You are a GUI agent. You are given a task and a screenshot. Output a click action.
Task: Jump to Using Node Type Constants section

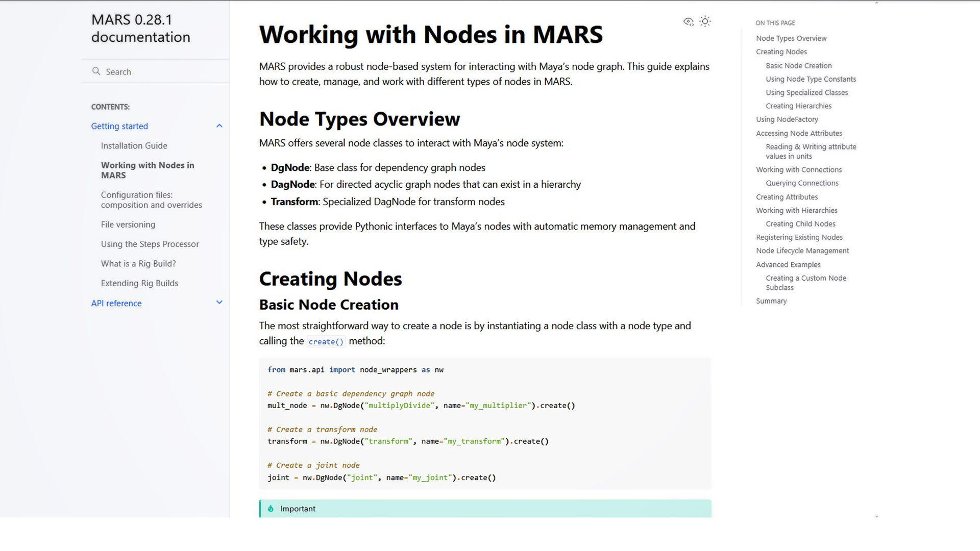[811, 79]
